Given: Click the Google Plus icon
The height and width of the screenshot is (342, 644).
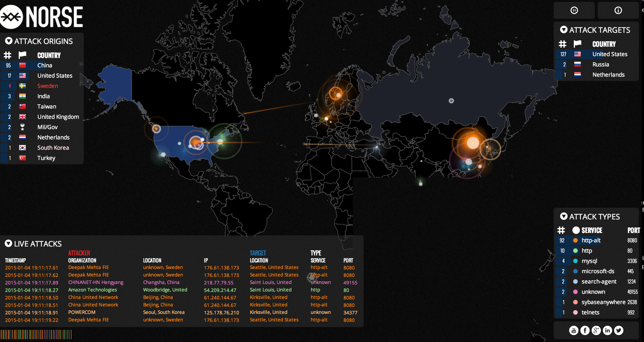Looking at the screenshot, I should click(x=596, y=330).
